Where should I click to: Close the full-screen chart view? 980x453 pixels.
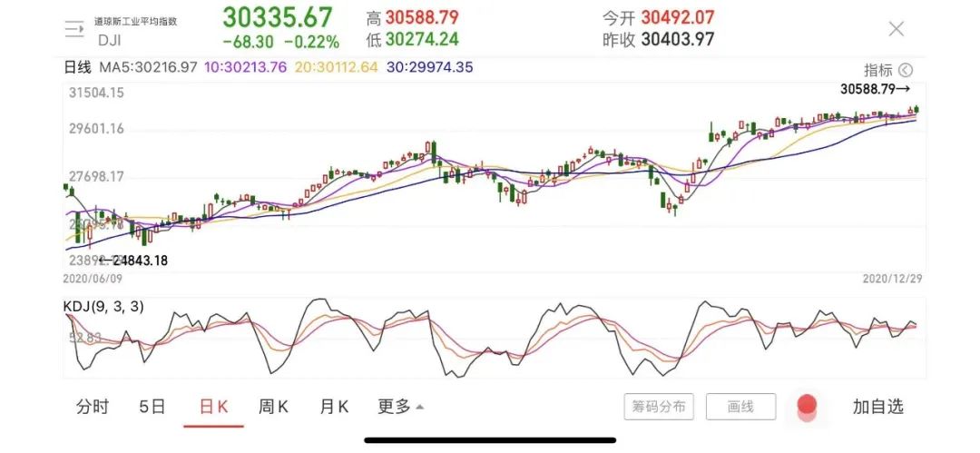coord(896,29)
